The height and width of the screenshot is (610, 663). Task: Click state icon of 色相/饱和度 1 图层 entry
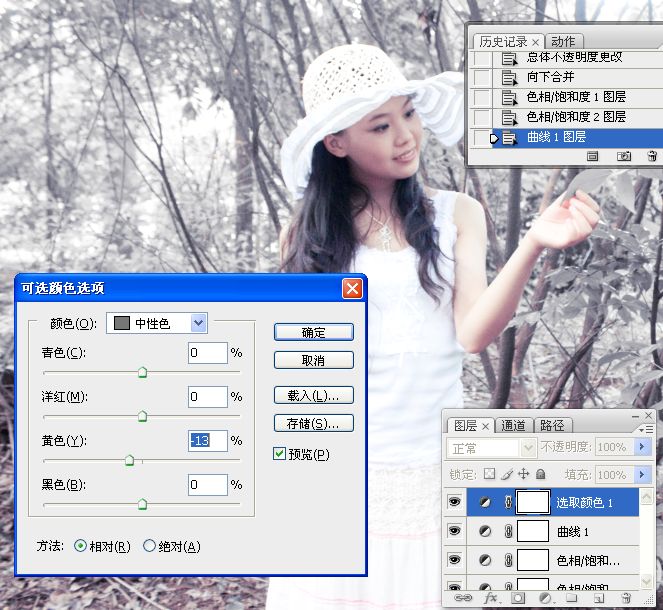pos(510,98)
